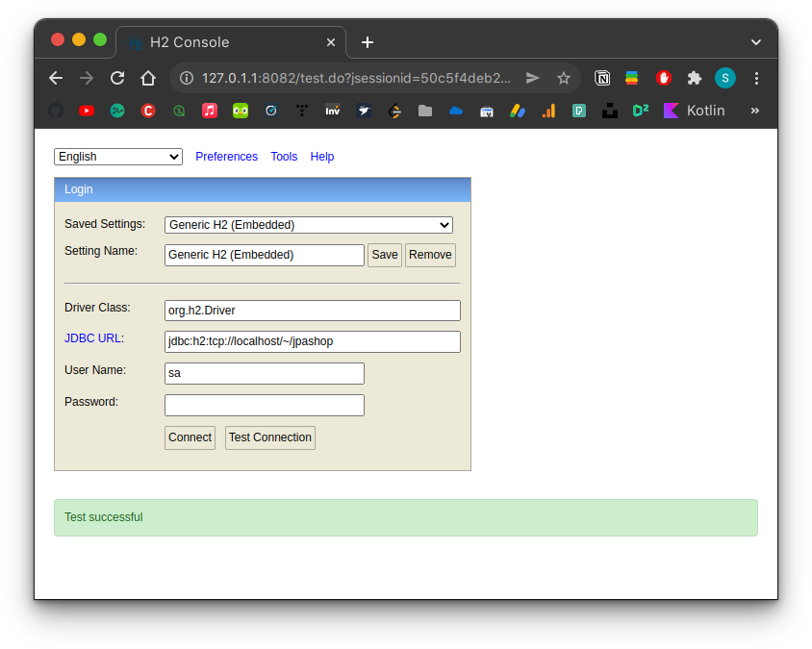This screenshot has width=812, height=649.
Task: Click the Save settings button
Action: tap(385, 255)
